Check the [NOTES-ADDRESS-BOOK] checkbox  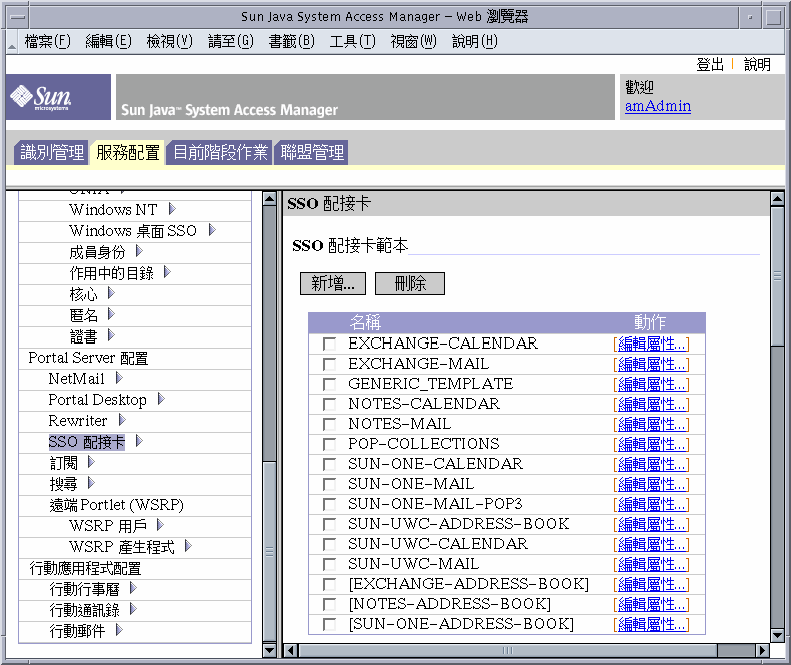[329, 604]
